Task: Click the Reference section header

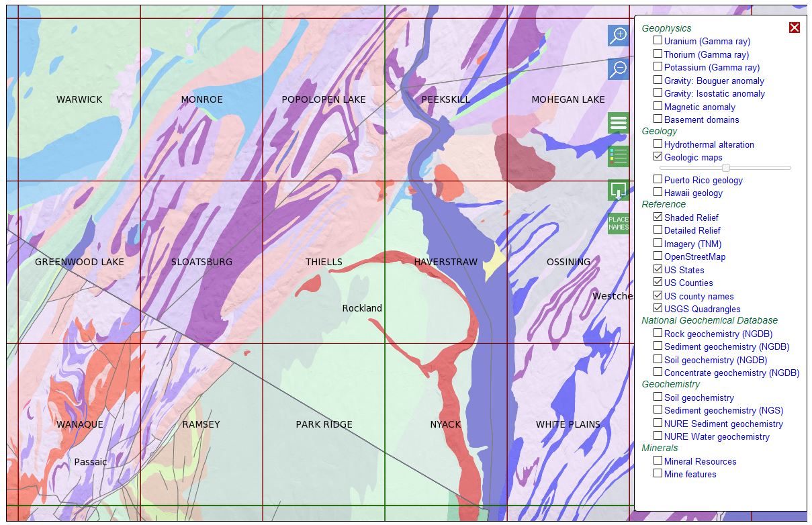Action: click(664, 204)
